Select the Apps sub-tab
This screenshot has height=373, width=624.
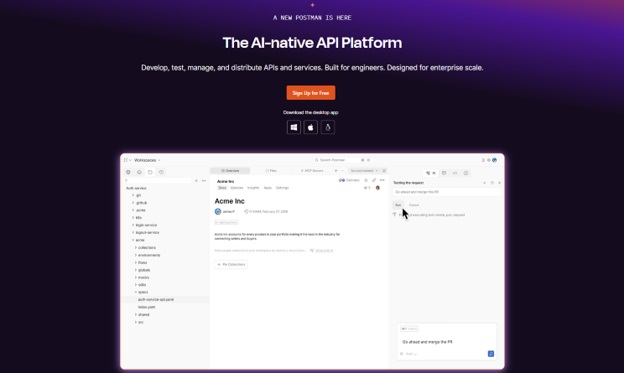tap(267, 188)
